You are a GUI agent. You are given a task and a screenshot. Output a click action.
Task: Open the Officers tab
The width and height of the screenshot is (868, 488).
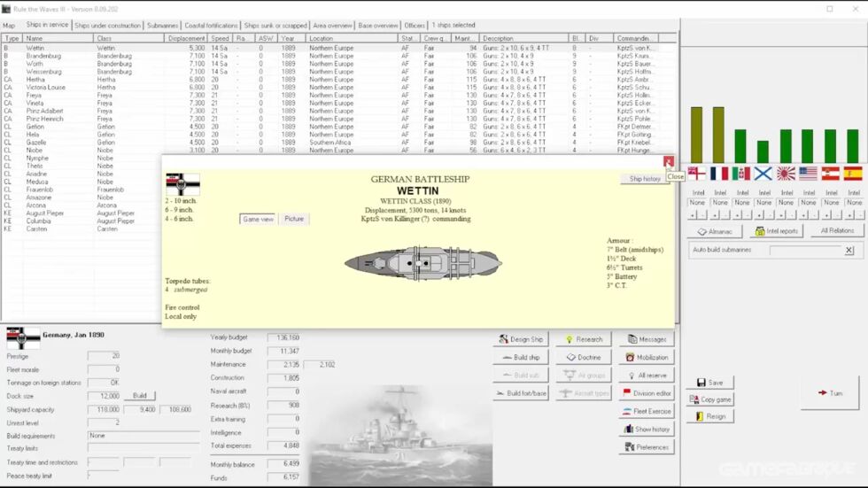415,26
